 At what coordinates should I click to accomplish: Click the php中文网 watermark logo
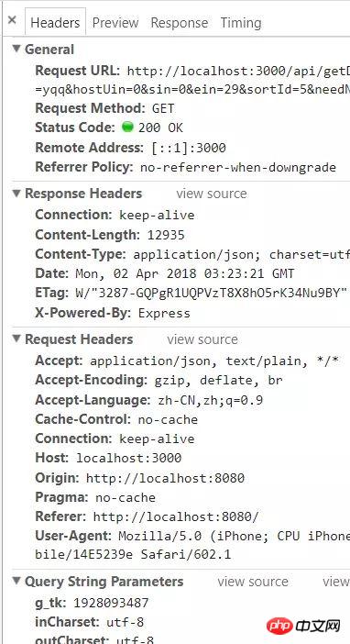[303, 626]
